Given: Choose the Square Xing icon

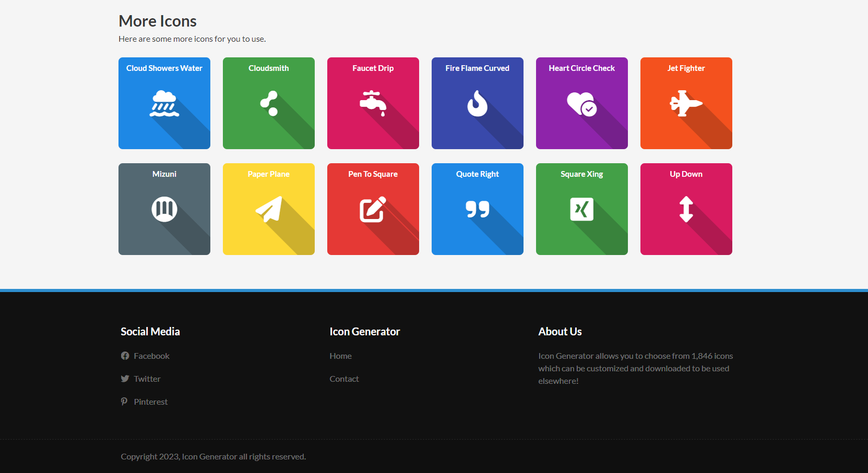Looking at the screenshot, I should click(581, 209).
